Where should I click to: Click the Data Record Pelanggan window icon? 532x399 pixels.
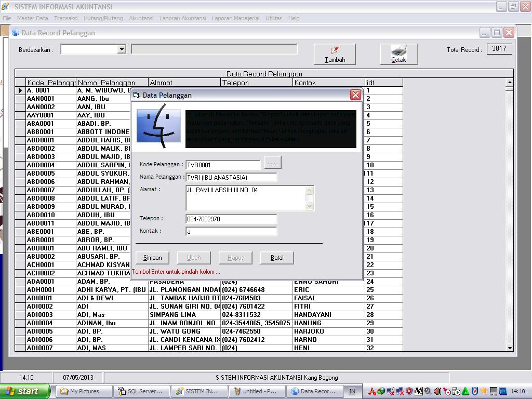click(x=16, y=32)
